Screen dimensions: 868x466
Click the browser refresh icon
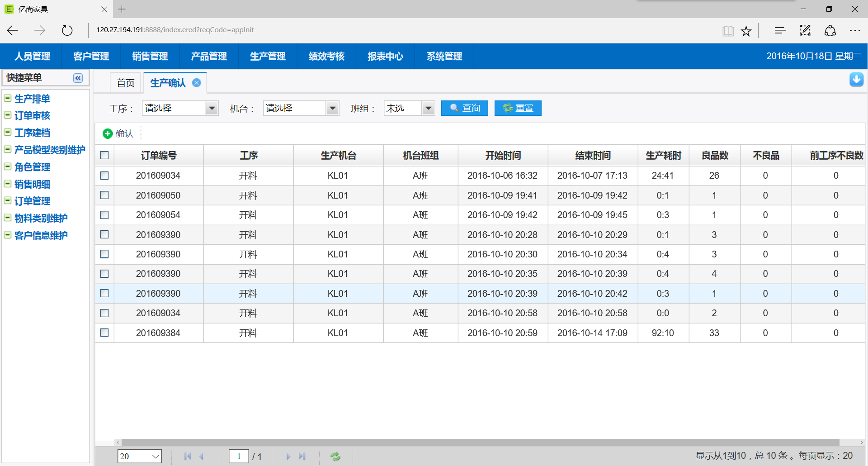(x=67, y=30)
